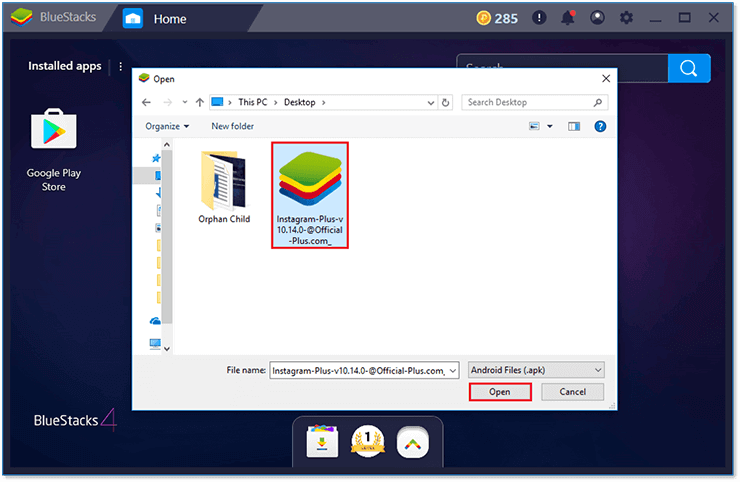The width and height of the screenshot is (740, 482).
Task: Select This PC monitor in navigation pane
Action: (155, 343)
